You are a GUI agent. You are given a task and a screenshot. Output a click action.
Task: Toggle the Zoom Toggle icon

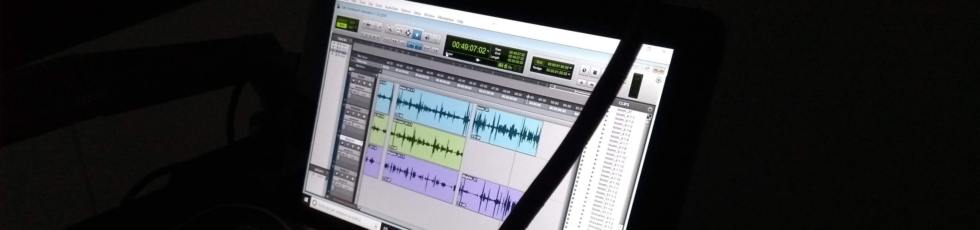(387, 40)
